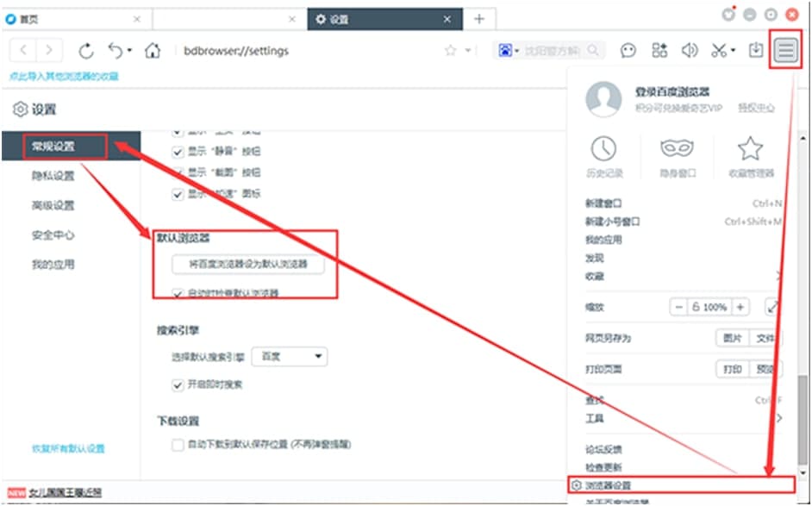Open the apps grid icon in the toolbar

coord(659,50)
